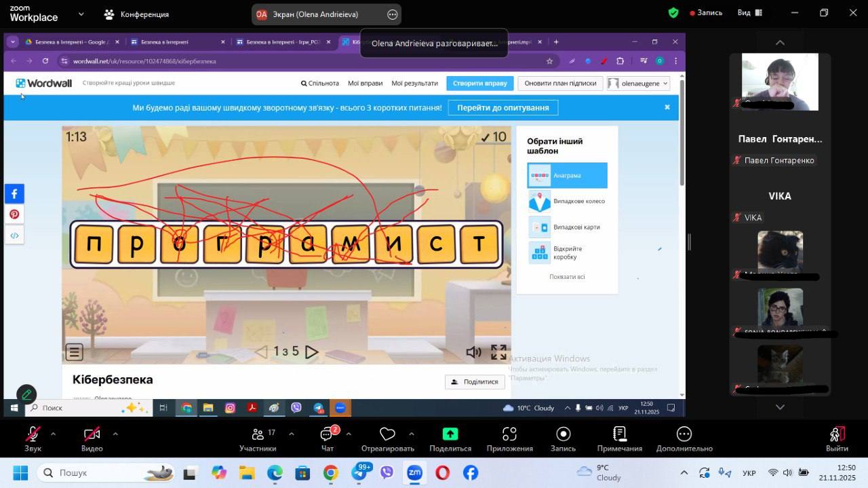Select the Анаграма template

(x=567, y=176)
